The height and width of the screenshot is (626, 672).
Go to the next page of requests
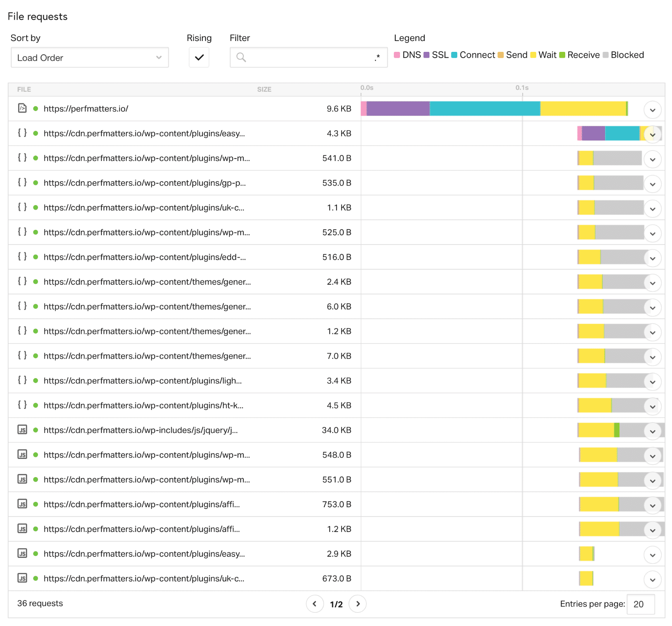coord(358,604)
